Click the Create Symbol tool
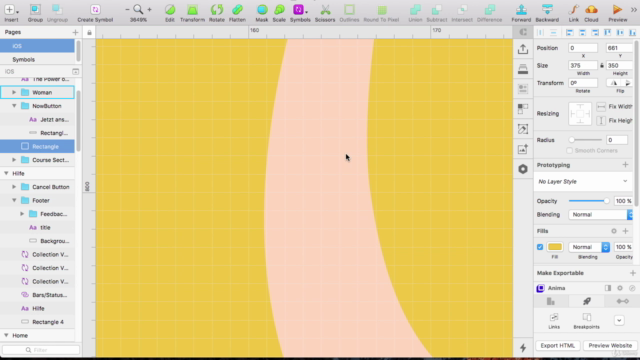640x360 pixels. click(95, 13)
